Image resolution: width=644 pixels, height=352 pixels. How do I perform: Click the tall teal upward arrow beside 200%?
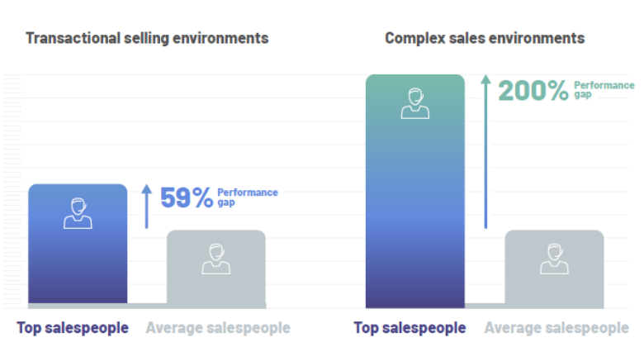[485, 151]
